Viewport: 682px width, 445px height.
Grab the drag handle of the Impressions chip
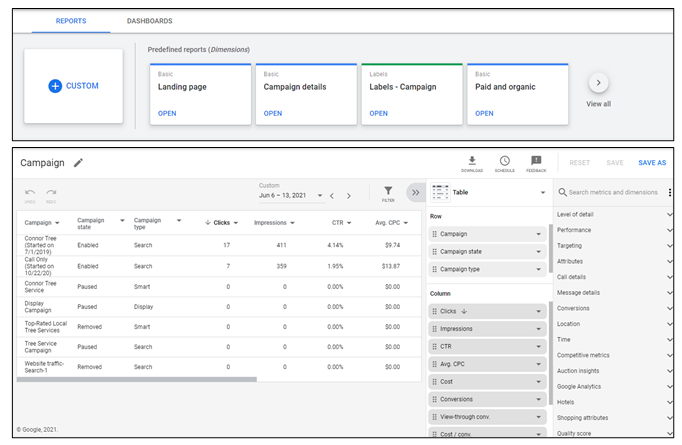[434, 329]
